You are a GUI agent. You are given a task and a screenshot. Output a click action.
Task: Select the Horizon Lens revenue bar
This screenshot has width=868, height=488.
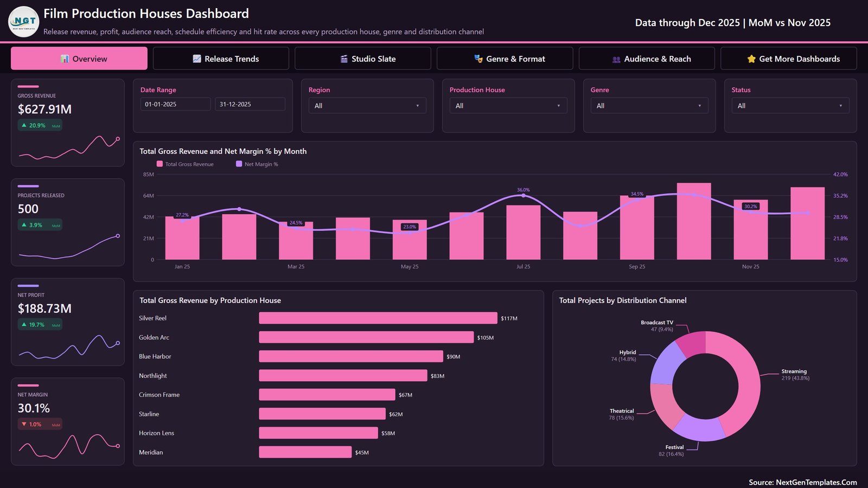click(318, 433)
